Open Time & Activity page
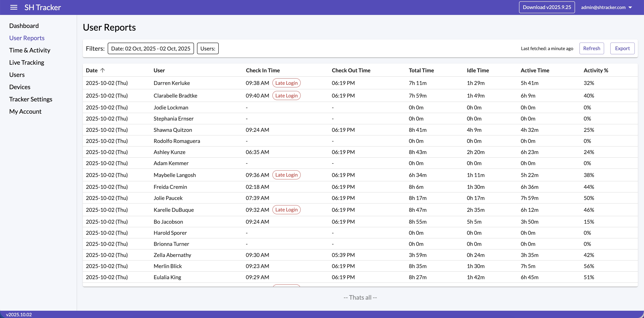 30,50
